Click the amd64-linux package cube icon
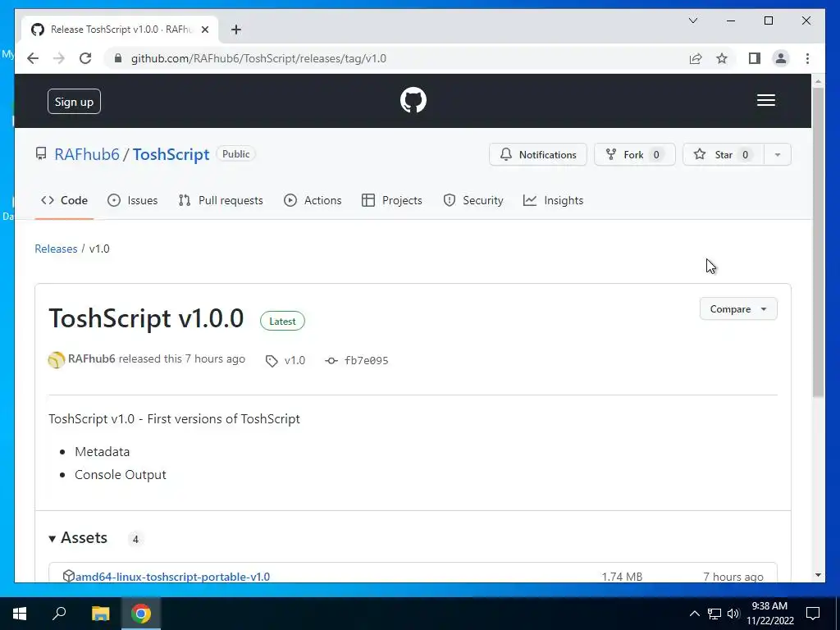 point(68,576)
